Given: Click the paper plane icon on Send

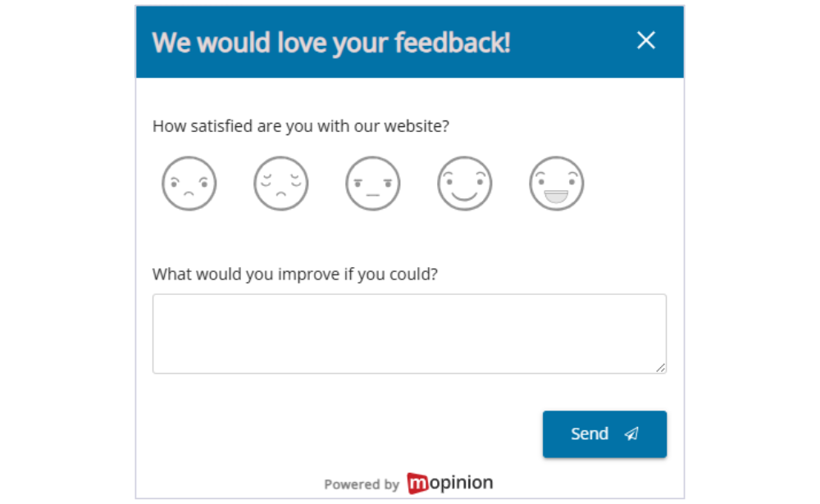Looking at the screenshot, I should [630, 434].
